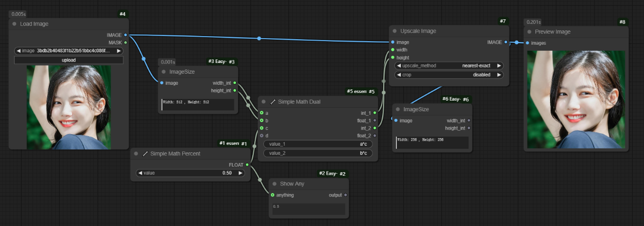Click IMAGE output port of Load Image
Screen dimensions: 644x226
125,35
